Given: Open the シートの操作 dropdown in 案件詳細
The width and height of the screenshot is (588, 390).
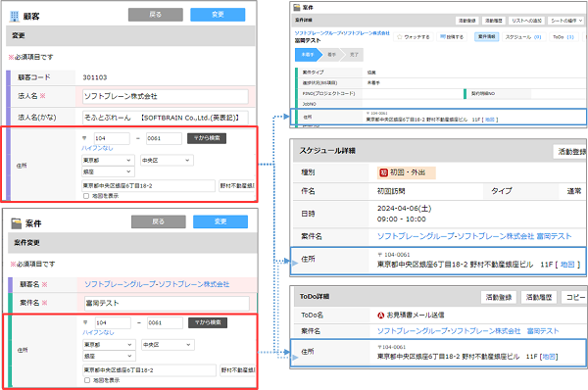Looking at the screenshot, I should (566, 21).
